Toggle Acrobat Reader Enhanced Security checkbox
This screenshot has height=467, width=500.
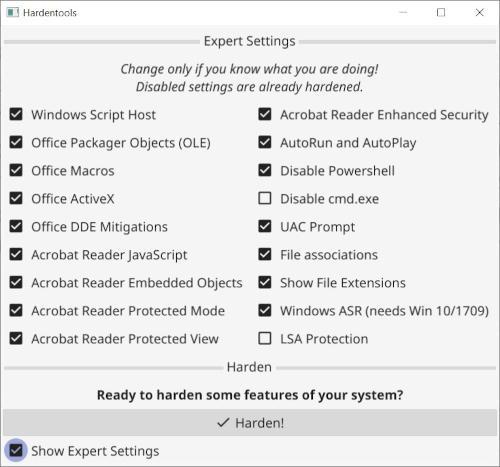pos(265,114)
